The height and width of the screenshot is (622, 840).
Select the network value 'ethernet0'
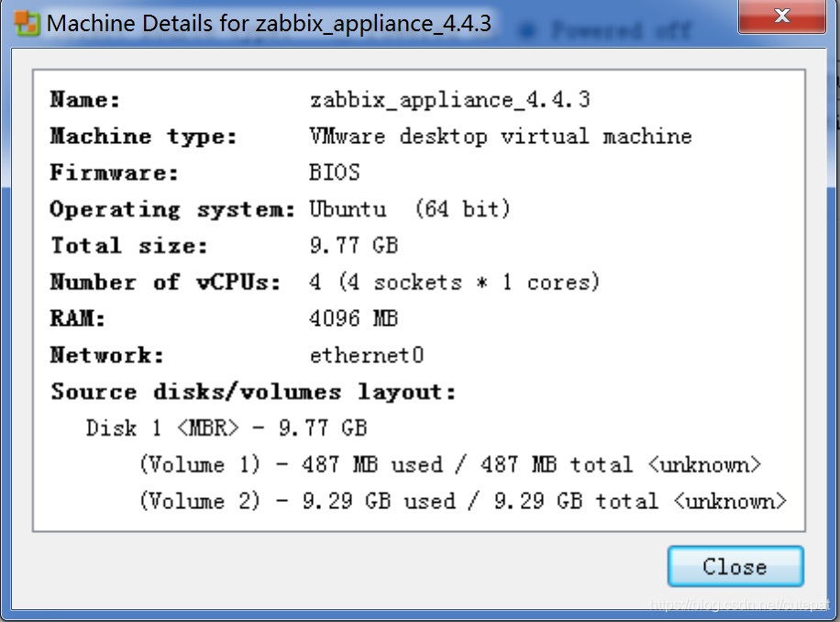click(367, 355)
